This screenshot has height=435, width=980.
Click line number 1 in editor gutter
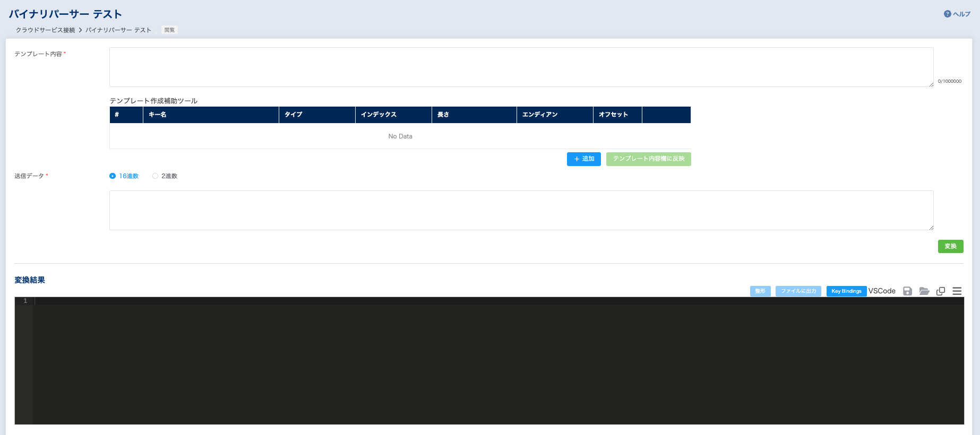[25, 301]
